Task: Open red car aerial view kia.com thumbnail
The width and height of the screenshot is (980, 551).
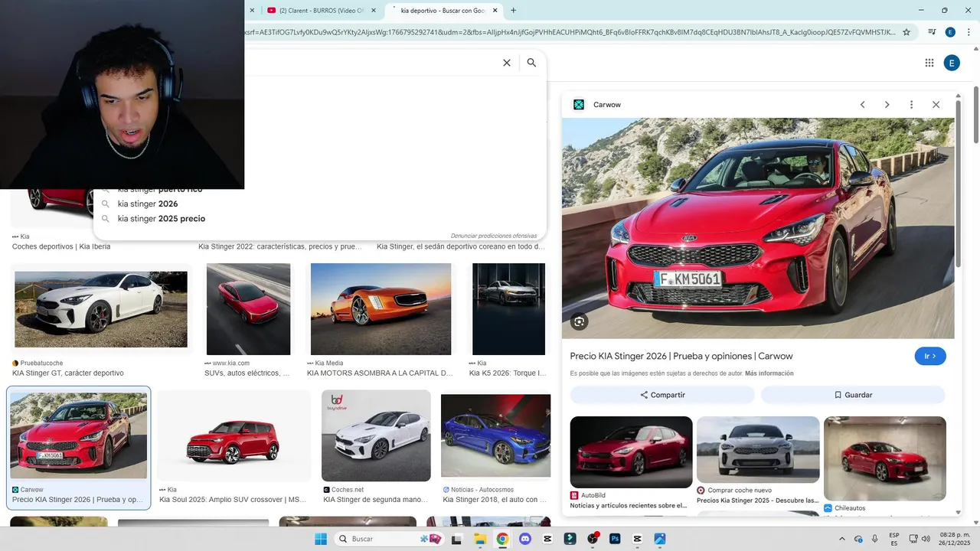Action: tap(249, 309)
